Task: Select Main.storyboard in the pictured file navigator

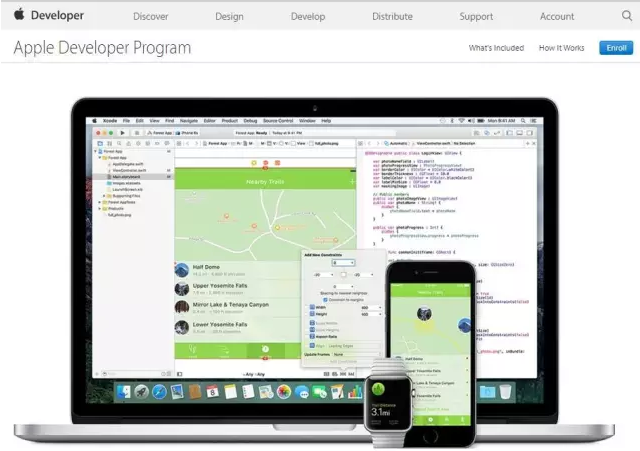Action: (126, 177)
